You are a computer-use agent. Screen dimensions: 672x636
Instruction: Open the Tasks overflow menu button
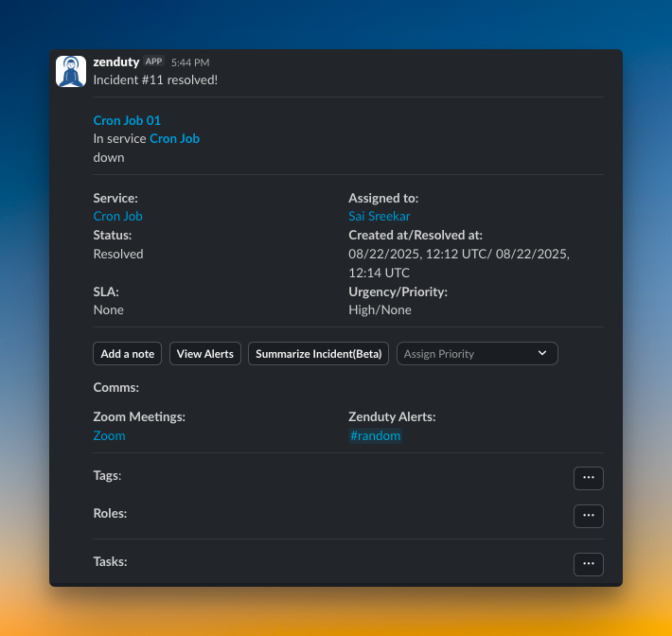tap(589, 564)
